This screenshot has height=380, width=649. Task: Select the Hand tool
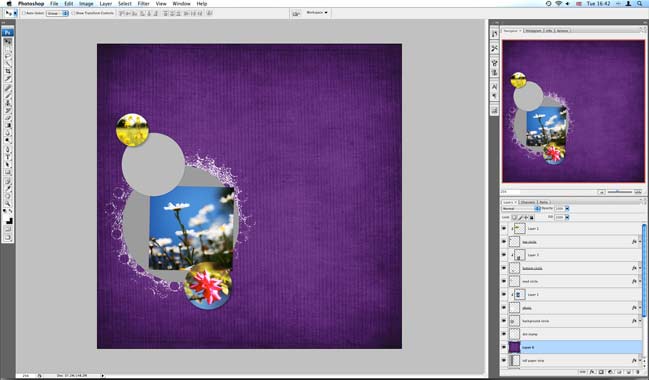(8, 196)
